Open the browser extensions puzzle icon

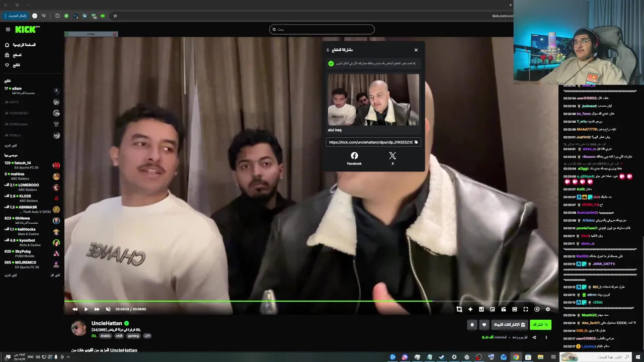coord(57,16)
